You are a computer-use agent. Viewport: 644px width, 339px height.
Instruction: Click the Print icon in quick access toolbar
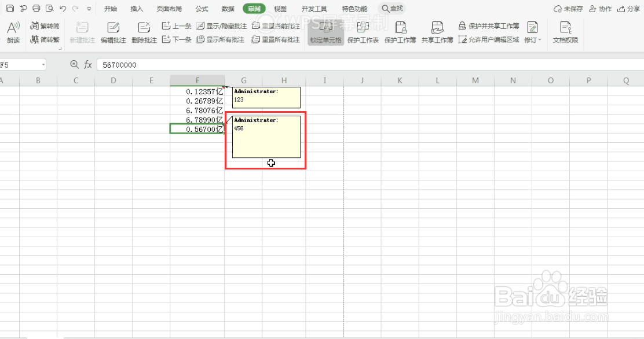(36, 8)
